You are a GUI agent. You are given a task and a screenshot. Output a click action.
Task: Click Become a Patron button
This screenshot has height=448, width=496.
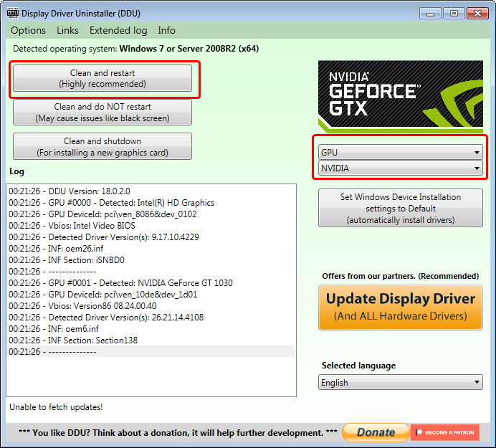[x=445, y=432]
